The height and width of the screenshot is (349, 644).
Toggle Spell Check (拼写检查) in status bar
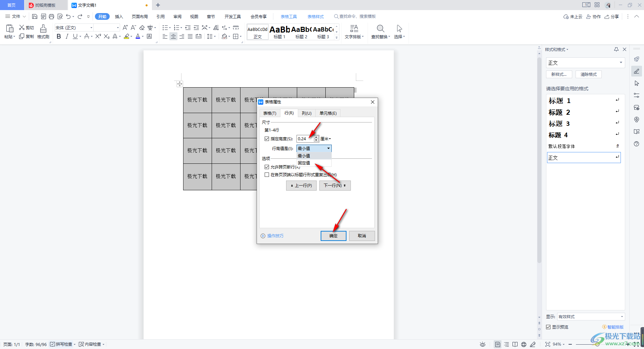tap(61, 344)
